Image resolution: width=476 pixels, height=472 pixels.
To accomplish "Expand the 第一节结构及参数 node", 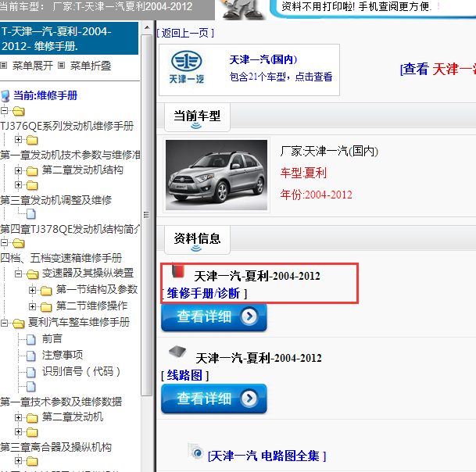I will (33, 290).
